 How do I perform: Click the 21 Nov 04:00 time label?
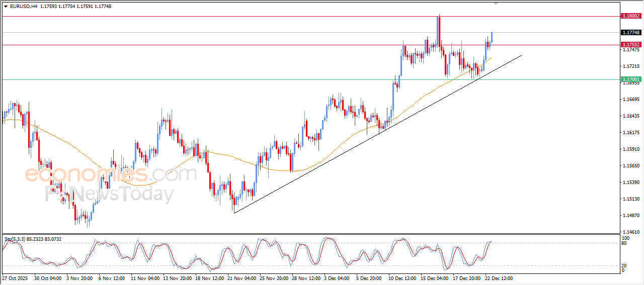pos(242,277)
